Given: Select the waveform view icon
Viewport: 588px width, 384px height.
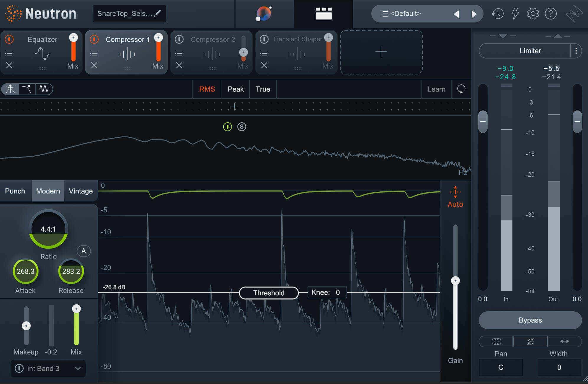Looking at the screenshot, I should coord(44,89).
